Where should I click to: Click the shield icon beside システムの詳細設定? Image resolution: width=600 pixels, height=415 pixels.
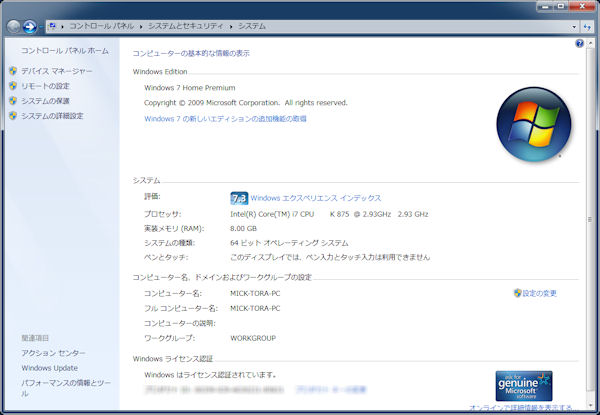(x=13, y=116)
